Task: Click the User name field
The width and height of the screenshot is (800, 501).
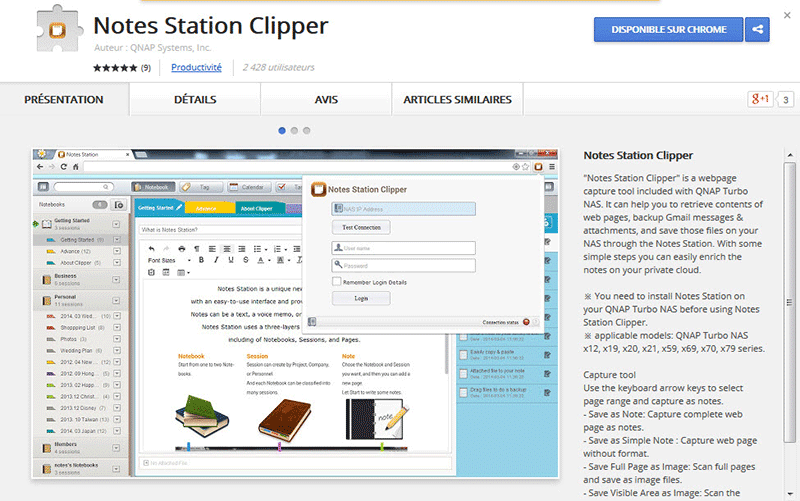Action: (404, 248)
